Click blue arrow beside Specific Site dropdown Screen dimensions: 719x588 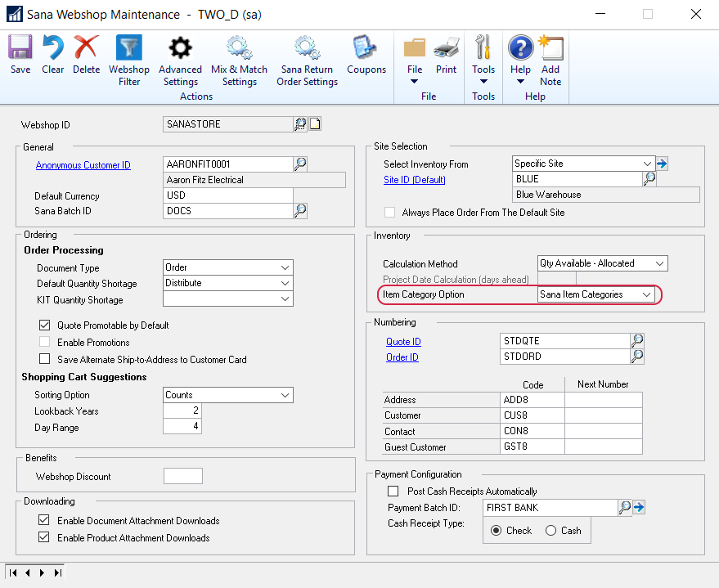pyautogui.click(x=662, y=164)
